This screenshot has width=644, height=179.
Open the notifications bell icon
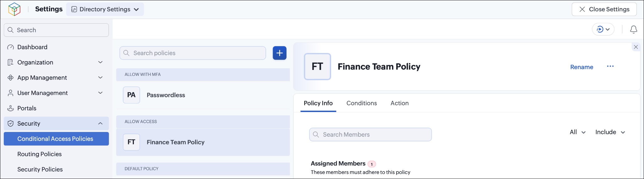634,29
